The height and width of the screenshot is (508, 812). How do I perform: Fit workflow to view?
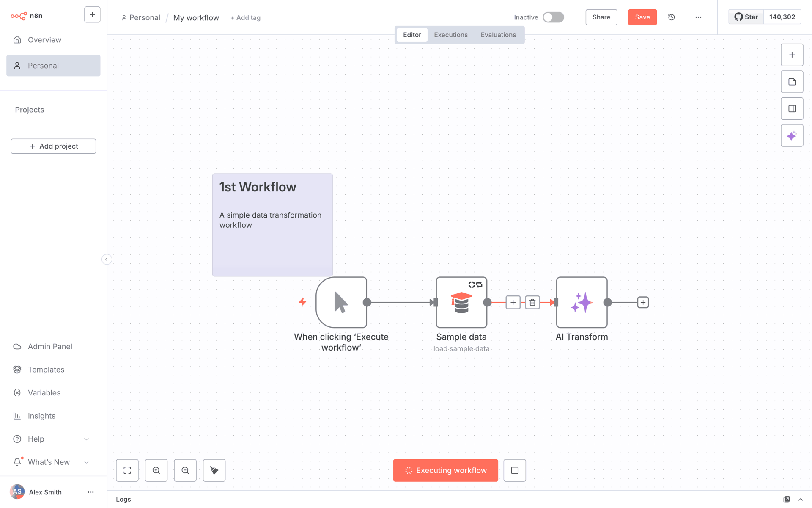(127, 470)
